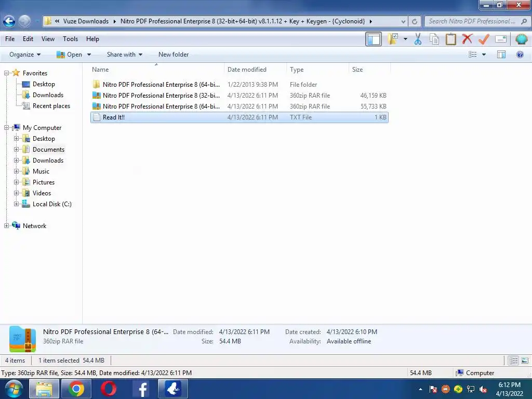Click the Open button in command bar
The height and width of the screenshot is (399, 532).
69,55
